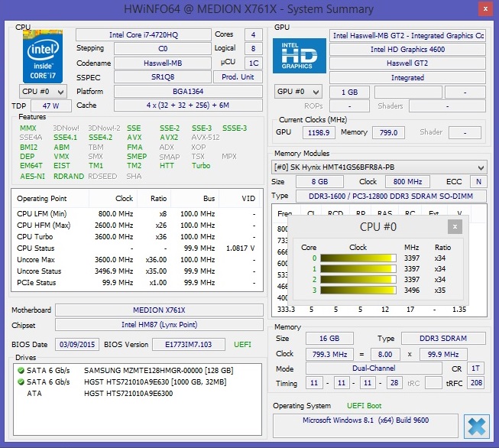The height and width of the screenshot is (448, 499).
Task: Click memory module size 8 GB field
Action: click(x=319, y=181)
